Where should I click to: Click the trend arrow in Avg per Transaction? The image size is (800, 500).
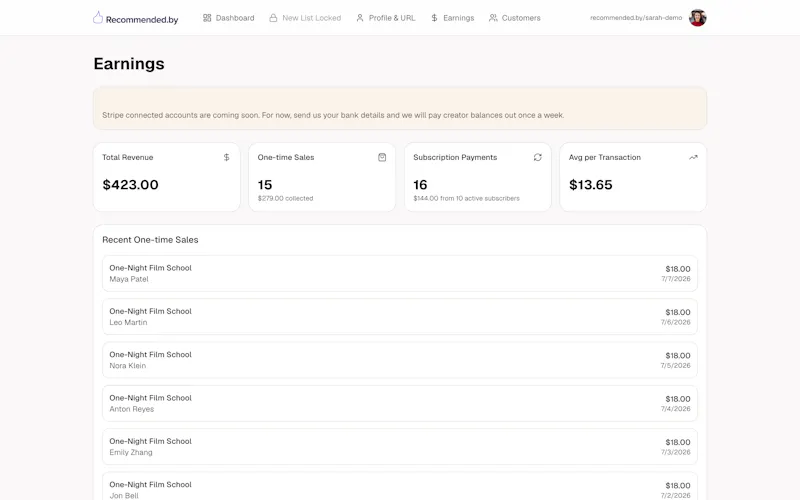point(693,157)
